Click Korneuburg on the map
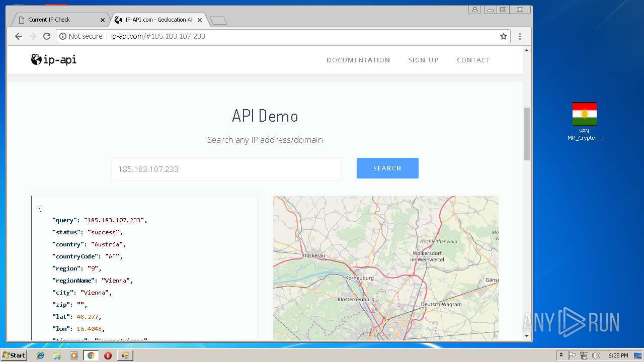 359,278
